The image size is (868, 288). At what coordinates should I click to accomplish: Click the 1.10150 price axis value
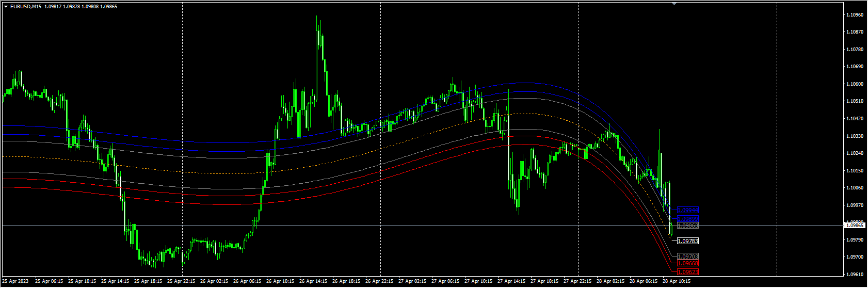pos(855,171)
